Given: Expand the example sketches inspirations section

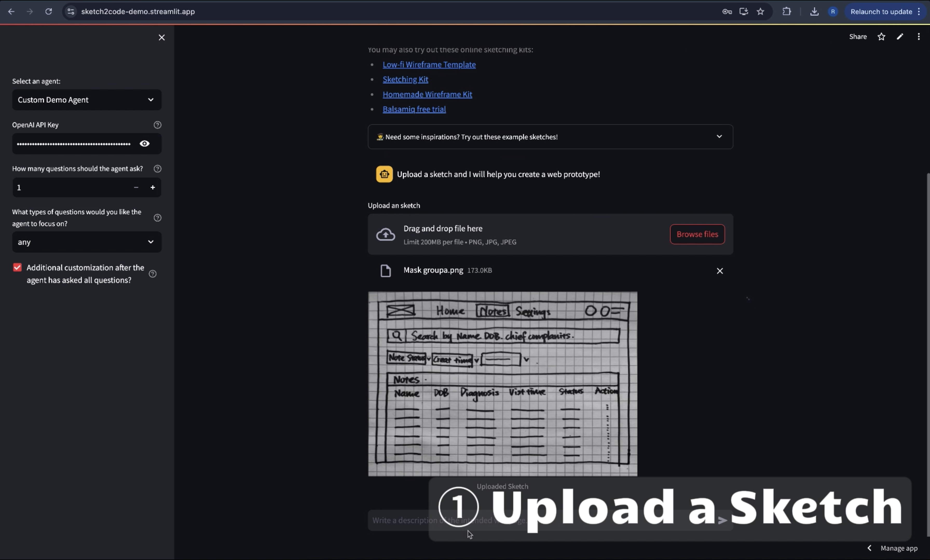Looking at the screenshot, I should pyautogui.click(x=719, y=137).
